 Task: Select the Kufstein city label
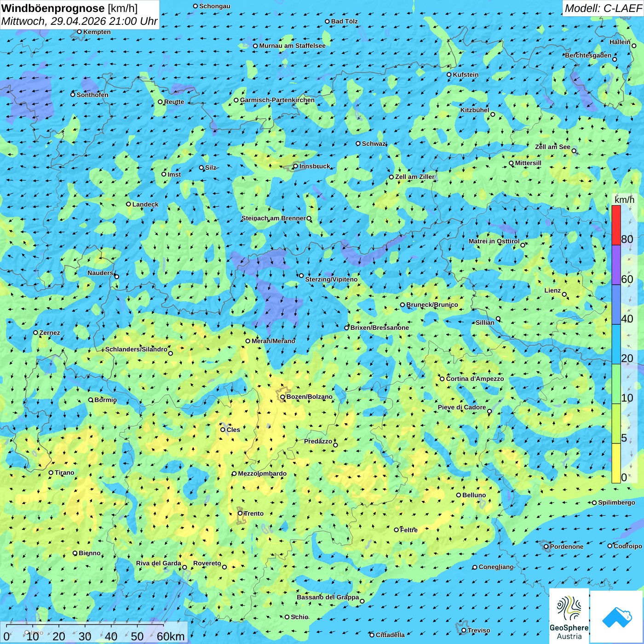[x=466, y=75]
